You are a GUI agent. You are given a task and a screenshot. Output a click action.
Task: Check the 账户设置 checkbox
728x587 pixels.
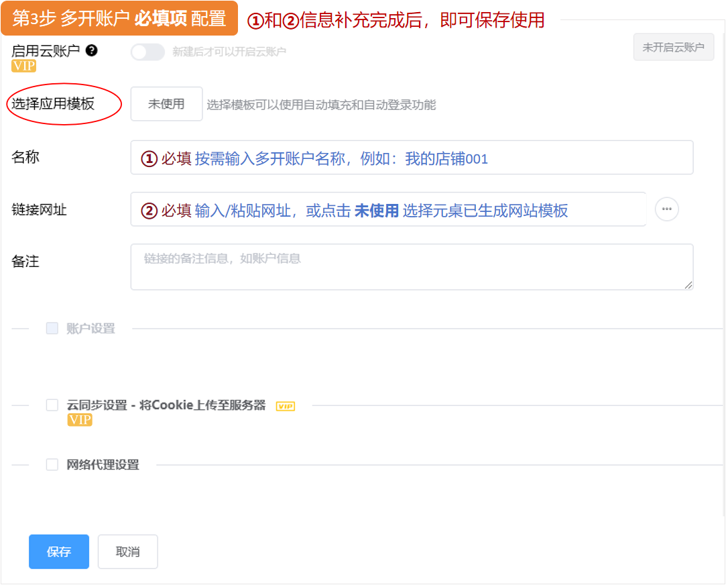52,328
